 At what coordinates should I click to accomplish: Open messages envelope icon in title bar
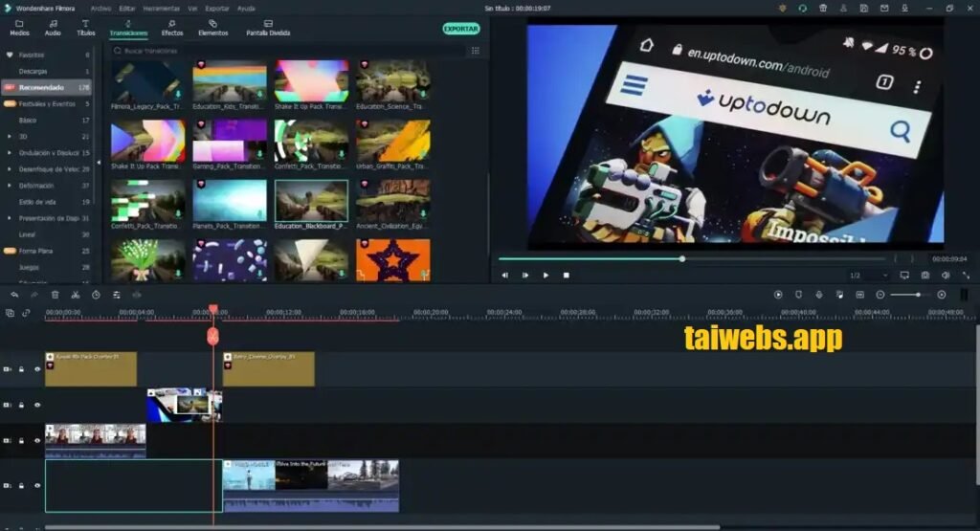tap(884, 8)
